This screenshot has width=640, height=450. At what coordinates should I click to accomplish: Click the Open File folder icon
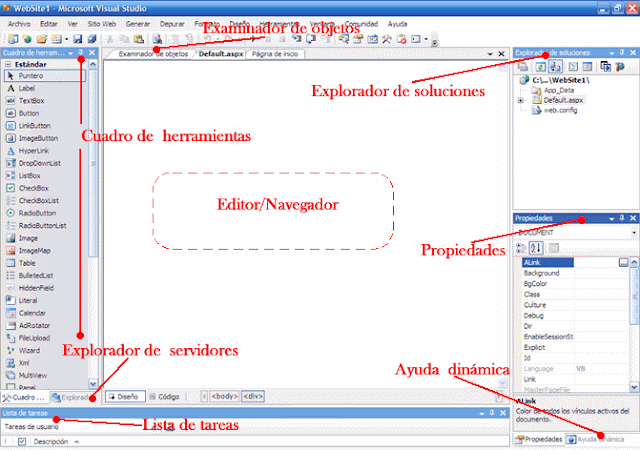coord(42,39)
